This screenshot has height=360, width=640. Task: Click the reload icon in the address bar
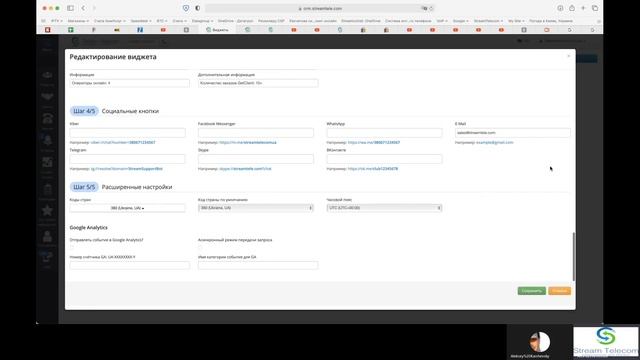pyautogui.click(x=431, y=8)
